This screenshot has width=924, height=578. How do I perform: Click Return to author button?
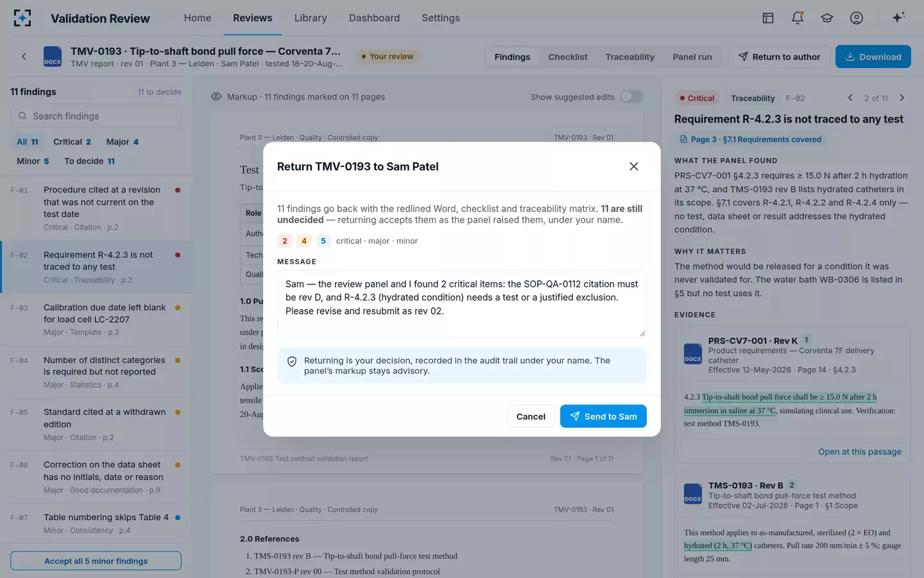779,57
